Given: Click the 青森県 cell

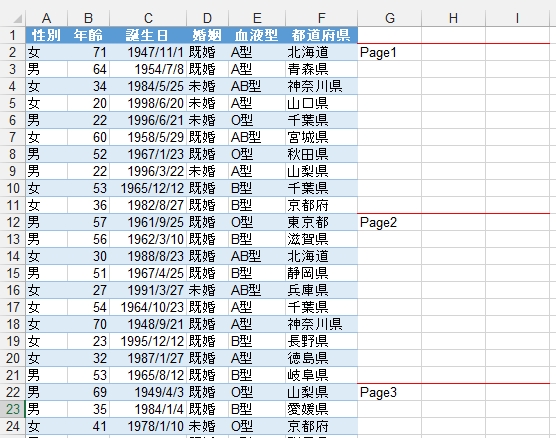Looking at the screenshot, I should tap(322, 69).
